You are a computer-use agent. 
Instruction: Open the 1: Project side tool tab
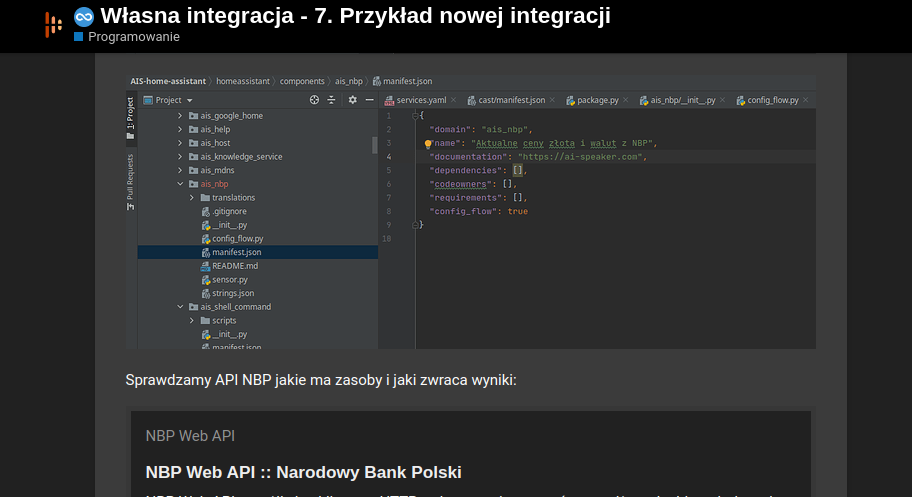point(131,118)
